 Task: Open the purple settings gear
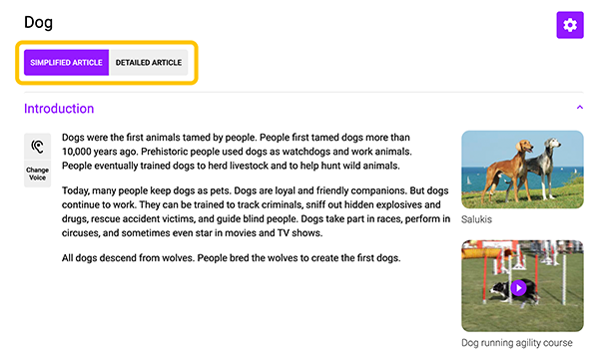click(570, 25)
